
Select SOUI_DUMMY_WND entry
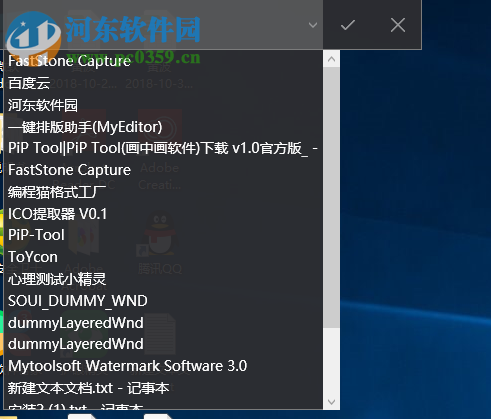tap(163, 301)
